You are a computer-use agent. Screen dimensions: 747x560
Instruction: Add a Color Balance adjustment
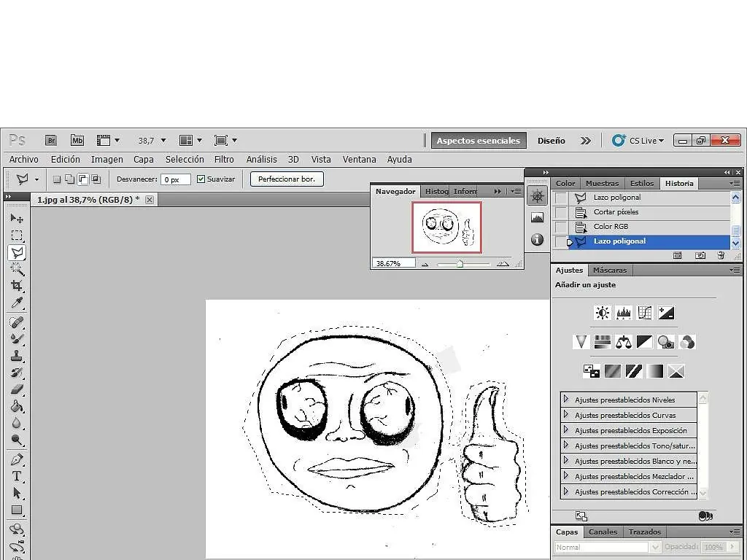click(623, 342)
